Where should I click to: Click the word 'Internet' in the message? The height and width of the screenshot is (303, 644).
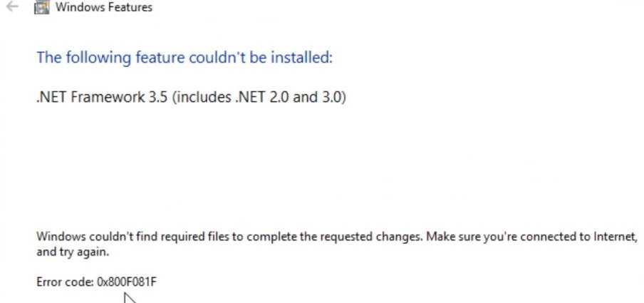[x=615, y=237]
